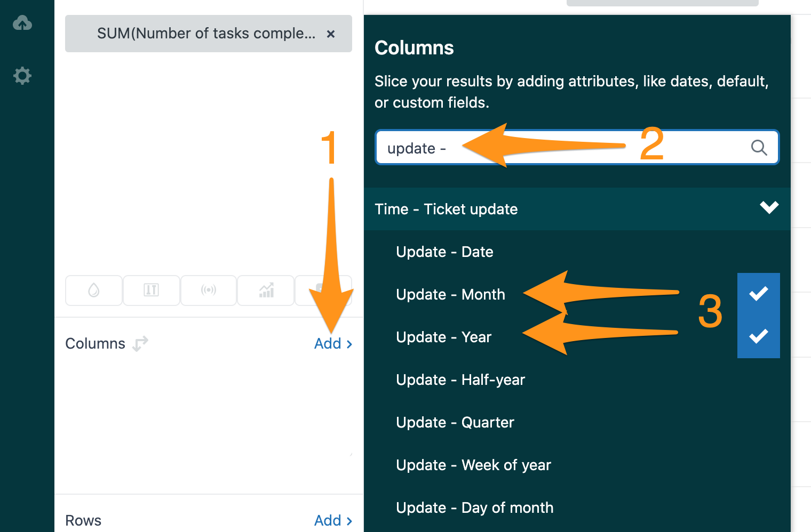
Task: Swap columns and rows arrow icon
Action: tap(140, 344)
